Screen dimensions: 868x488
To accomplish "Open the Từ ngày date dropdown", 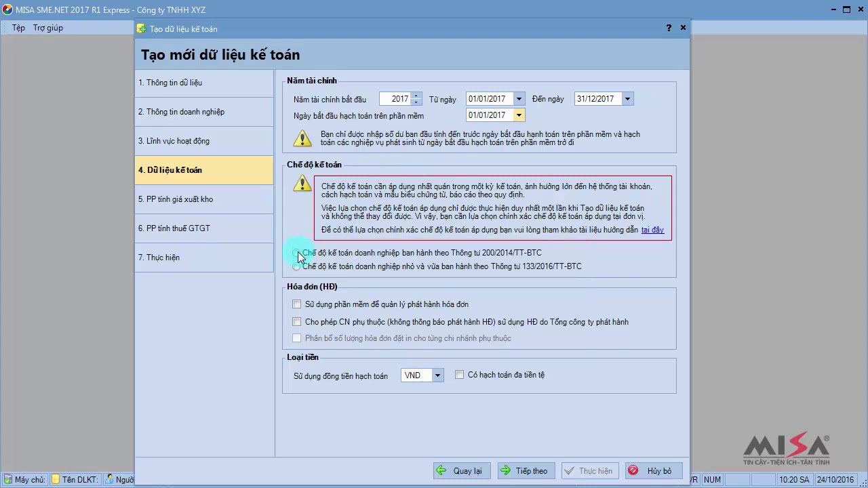I will (x=519, y=99).
